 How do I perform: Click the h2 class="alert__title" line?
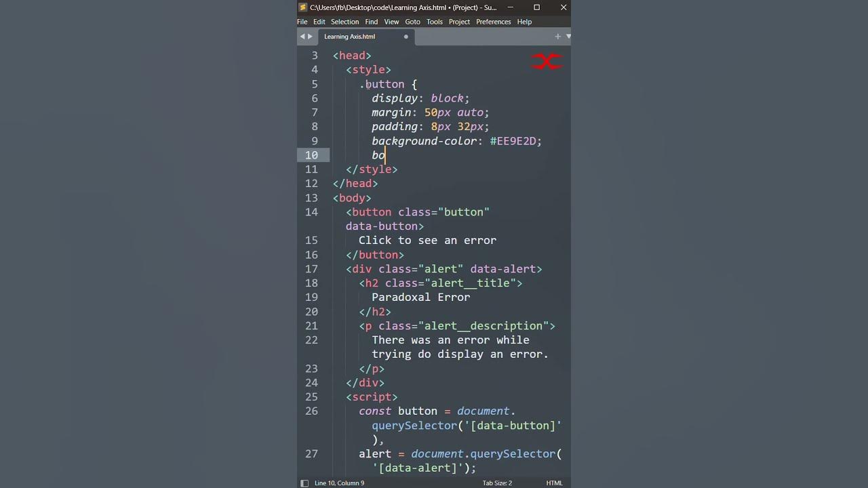pyautogui.click(x=441, y=283)
